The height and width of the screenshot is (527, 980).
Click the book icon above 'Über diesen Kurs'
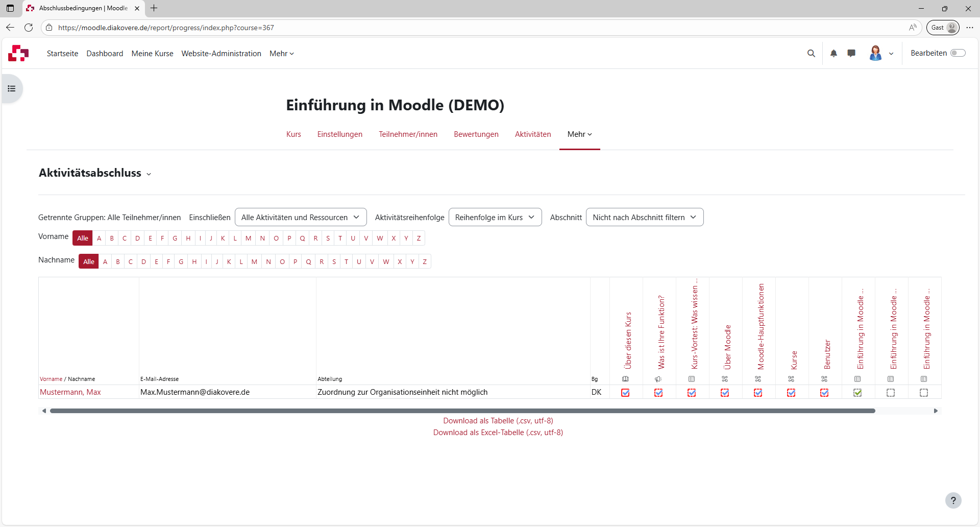626,378
